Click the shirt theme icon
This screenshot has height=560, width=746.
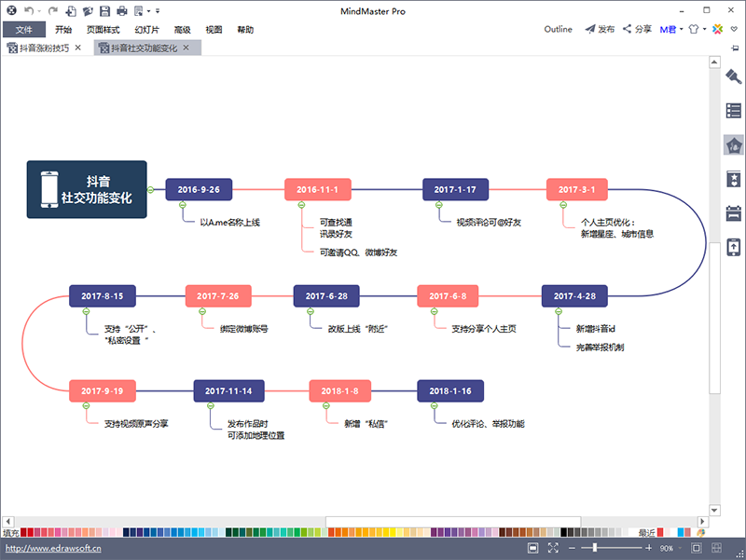pyautogui.click(x=694, y=29)
